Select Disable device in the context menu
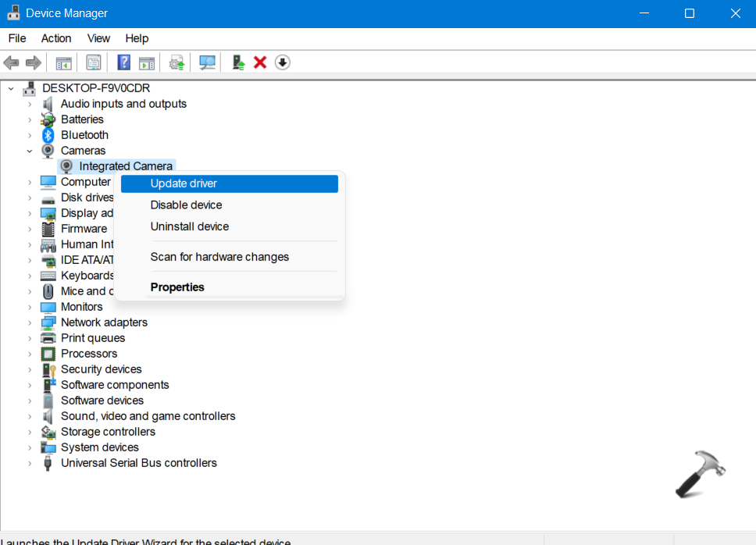756x545 pixels. [186, 205]
